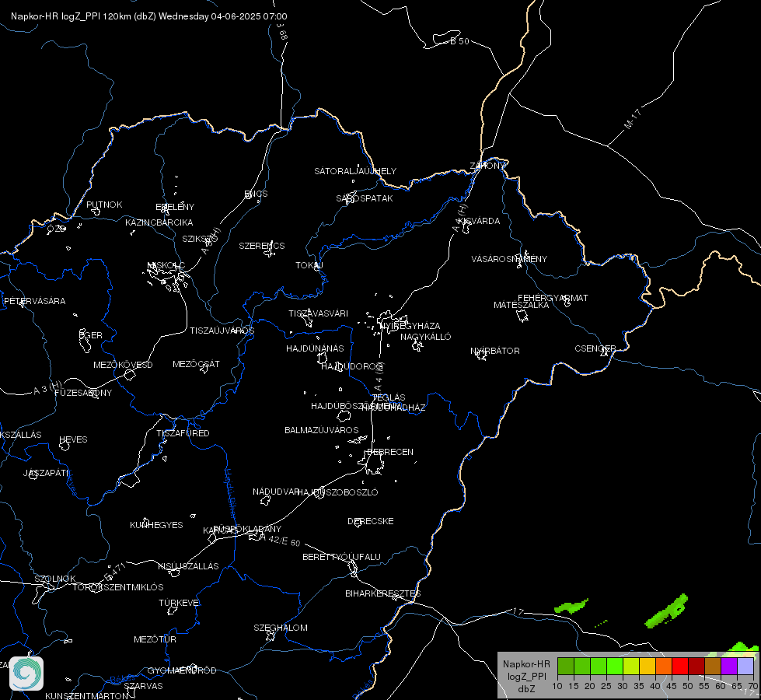Click the PUTNOK town label
Image resolution: width=761 pixels, height=700 pixels.
pyautogui.click(x=104, y=205)
